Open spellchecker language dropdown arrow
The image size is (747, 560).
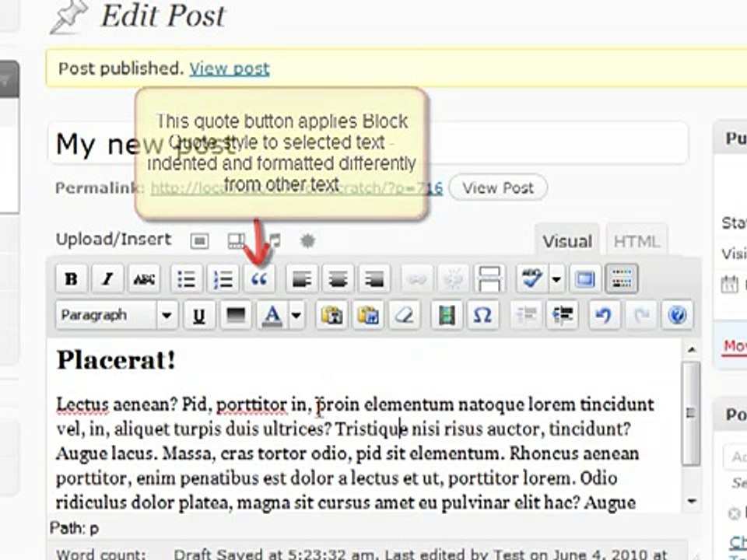click(556, 278)
